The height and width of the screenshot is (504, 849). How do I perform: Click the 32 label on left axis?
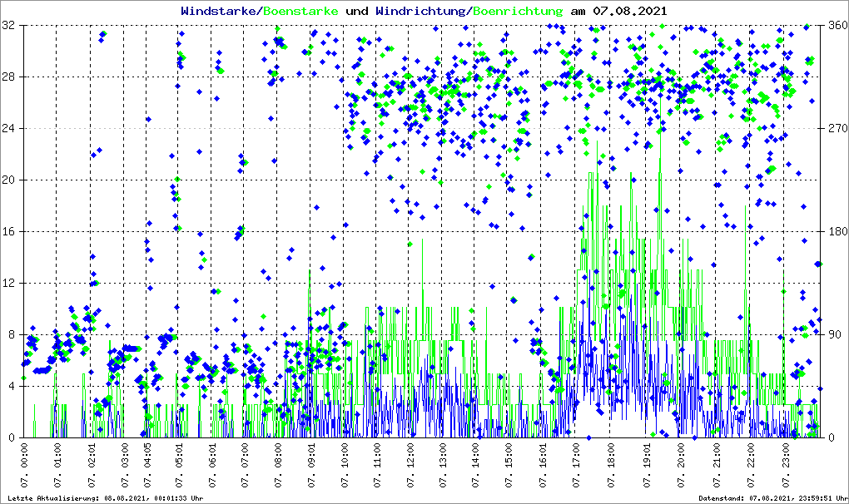click(x=10, y=26)
